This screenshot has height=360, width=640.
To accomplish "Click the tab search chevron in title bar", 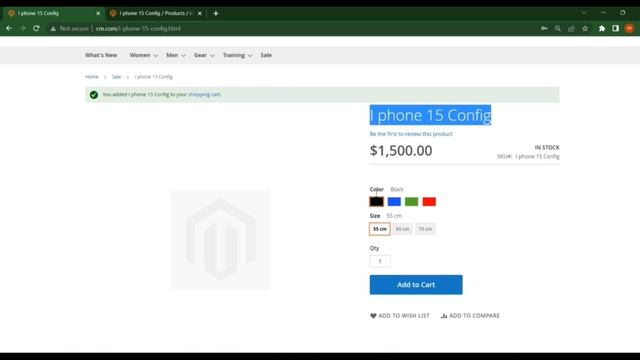I will [x=584, y=13].
